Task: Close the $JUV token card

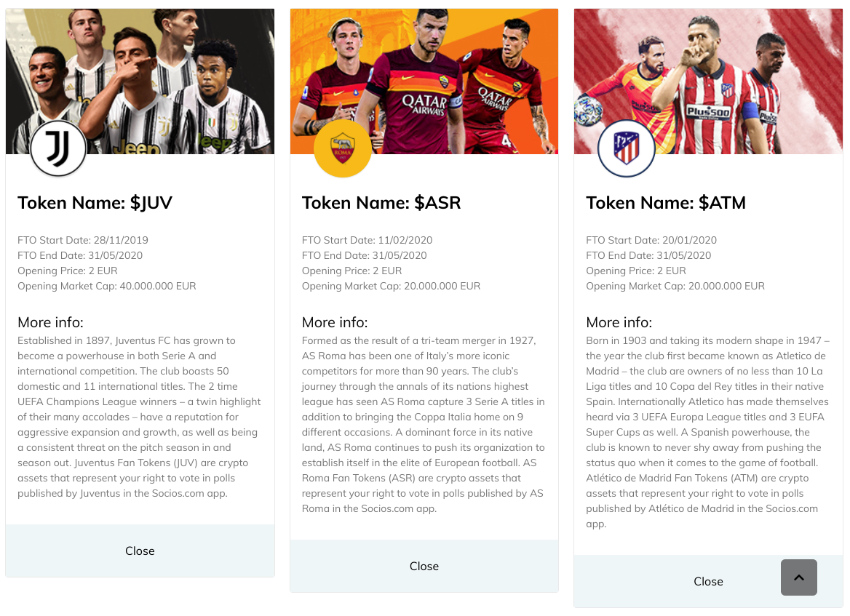Action: 140,551
